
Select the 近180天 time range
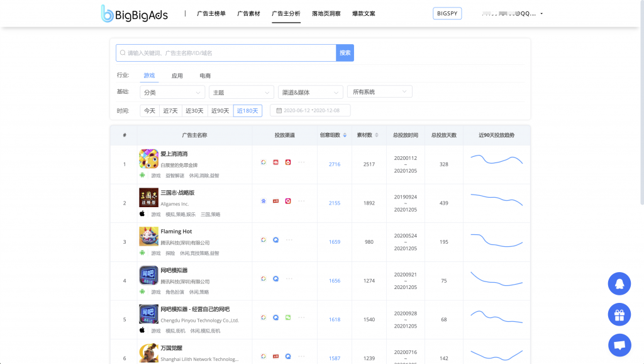click(x=248, y=111)
